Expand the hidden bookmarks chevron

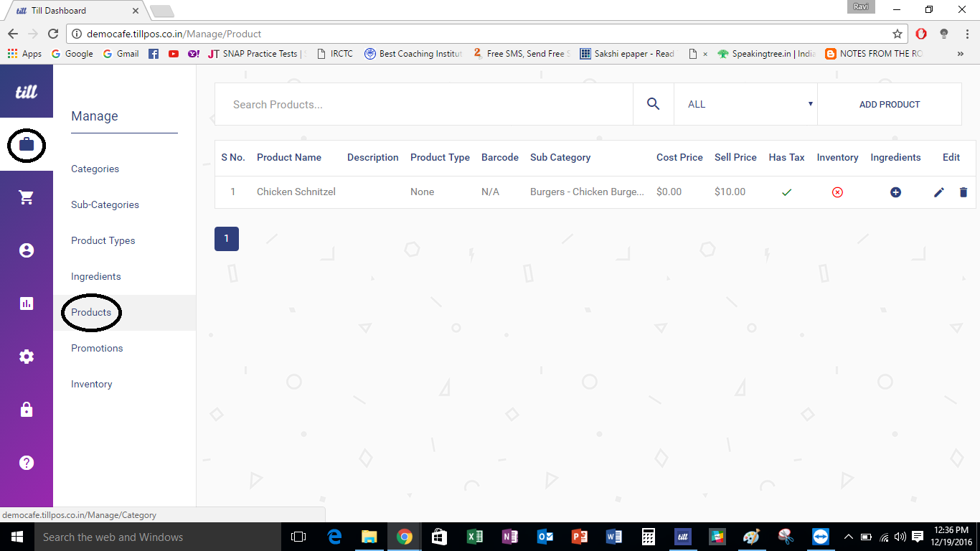961,54
